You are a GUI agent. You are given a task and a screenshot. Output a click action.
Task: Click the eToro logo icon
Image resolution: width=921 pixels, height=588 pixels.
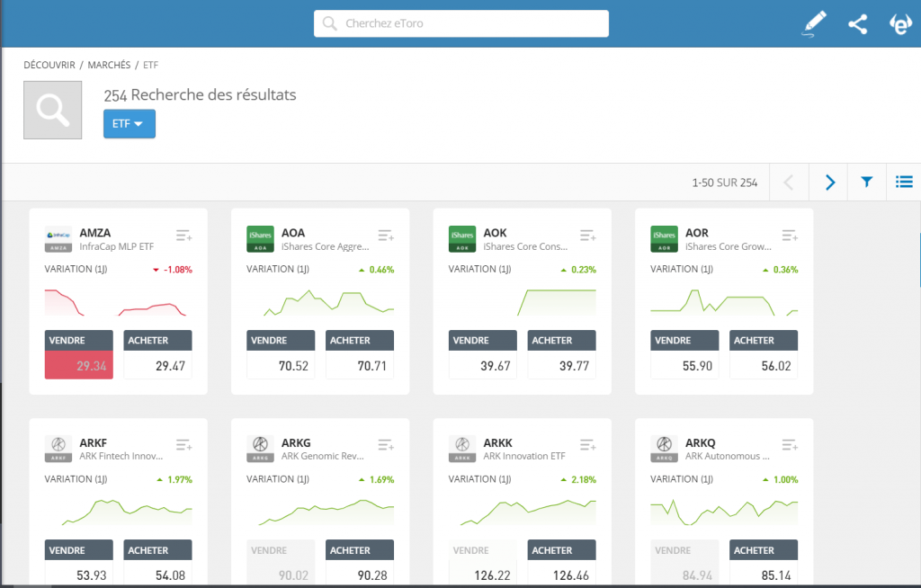900,24
